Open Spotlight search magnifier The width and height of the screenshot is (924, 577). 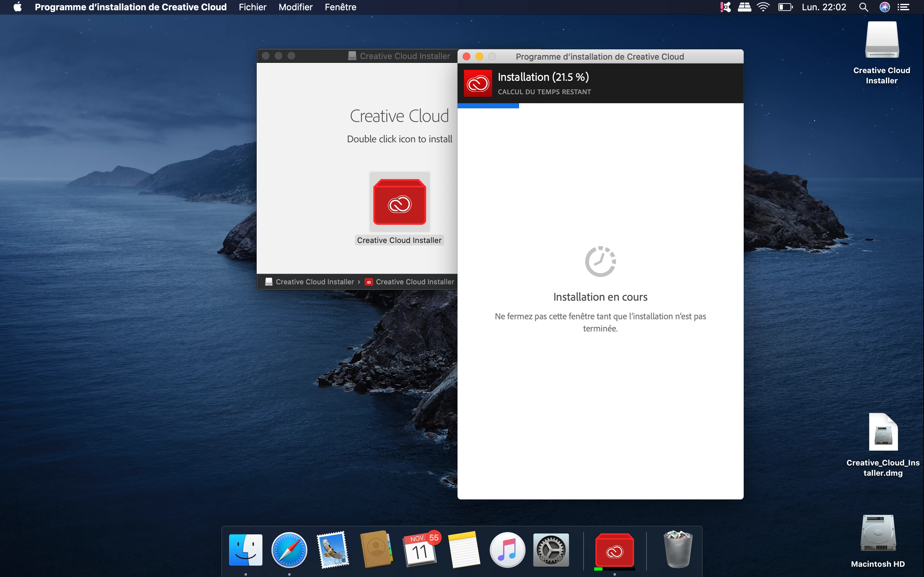(x=863, y=7)
